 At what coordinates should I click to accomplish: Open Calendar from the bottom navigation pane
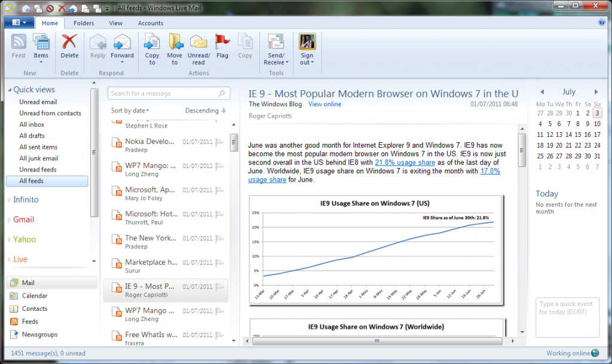click(x=35, y=296)
